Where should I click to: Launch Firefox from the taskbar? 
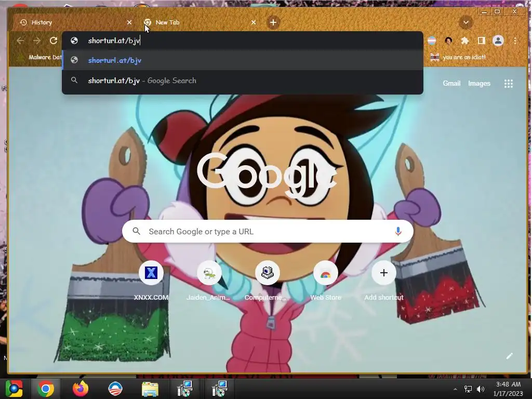81,389
